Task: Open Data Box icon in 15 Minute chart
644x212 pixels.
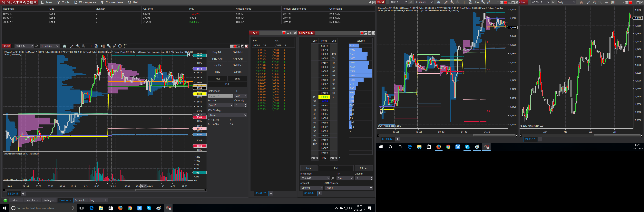Action: click(x=96, y=46)
